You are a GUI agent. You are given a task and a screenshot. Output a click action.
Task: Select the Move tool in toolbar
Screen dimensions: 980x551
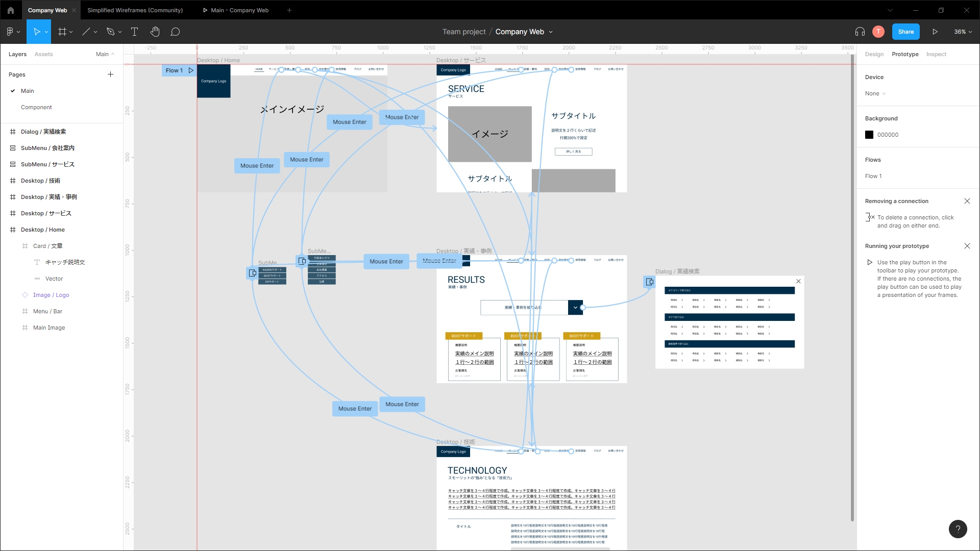36,32
